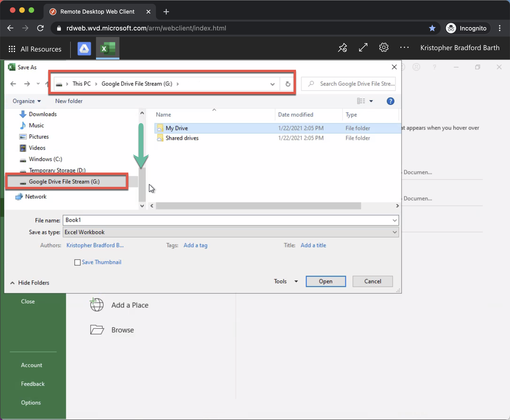
Task: Select the Remote Desktop Web Client browser tab
Action: pos(100,12)
